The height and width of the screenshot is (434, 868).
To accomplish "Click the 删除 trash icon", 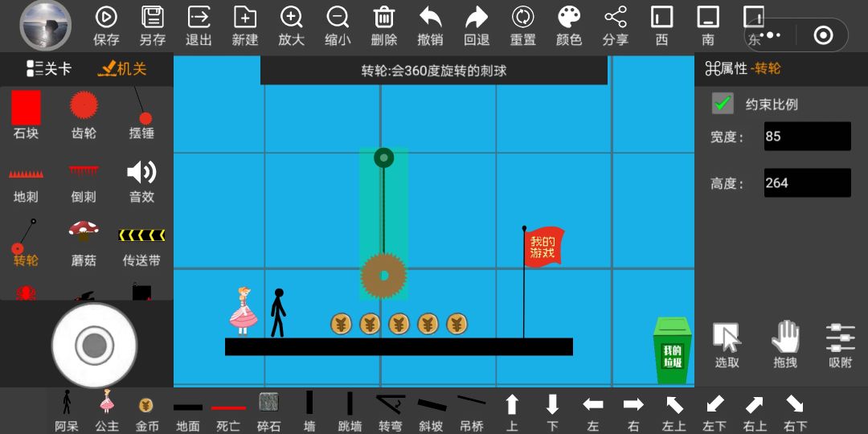I will pos(383,17).
